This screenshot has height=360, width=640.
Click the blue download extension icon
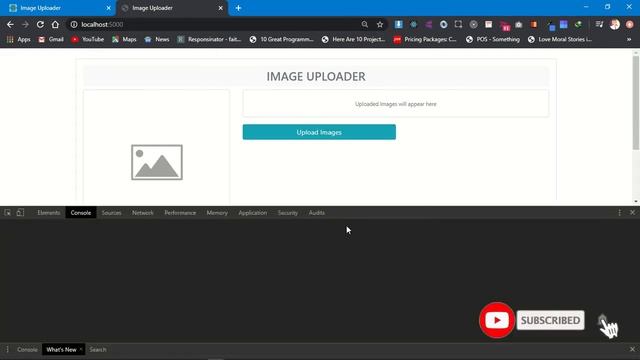[399, 24]
